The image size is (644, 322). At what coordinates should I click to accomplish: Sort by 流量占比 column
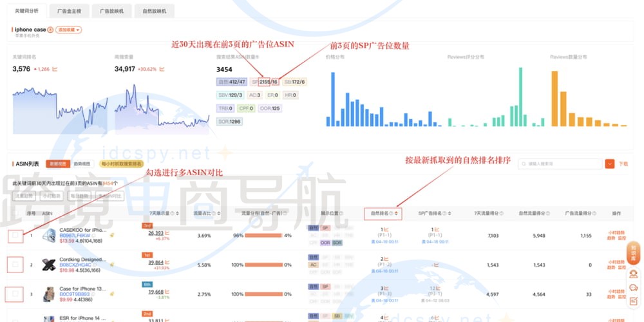pos(218,214)
